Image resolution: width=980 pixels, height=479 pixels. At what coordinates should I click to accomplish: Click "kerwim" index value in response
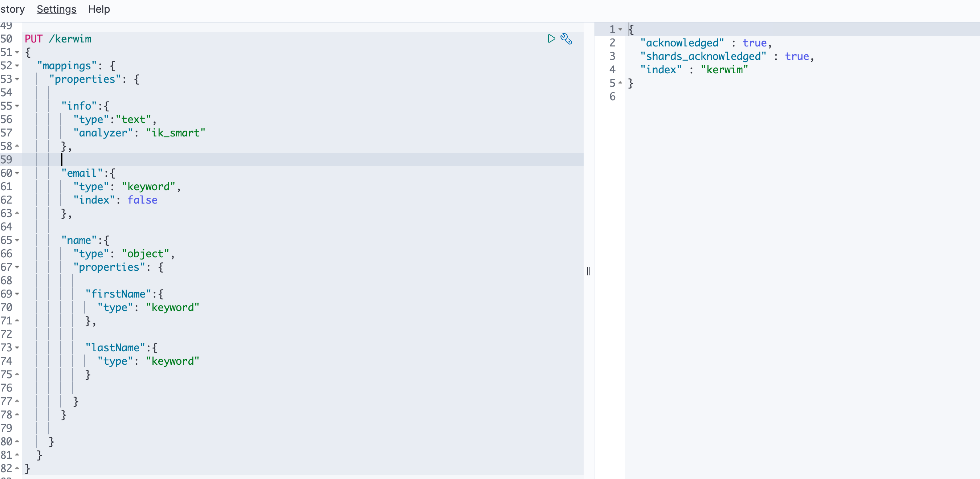(x=724, y=70)
